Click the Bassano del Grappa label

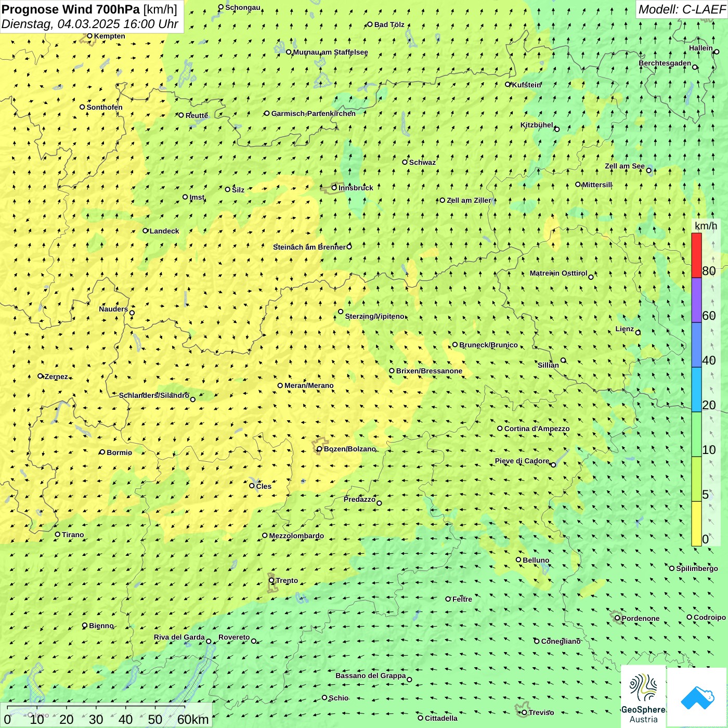(371, 675)
